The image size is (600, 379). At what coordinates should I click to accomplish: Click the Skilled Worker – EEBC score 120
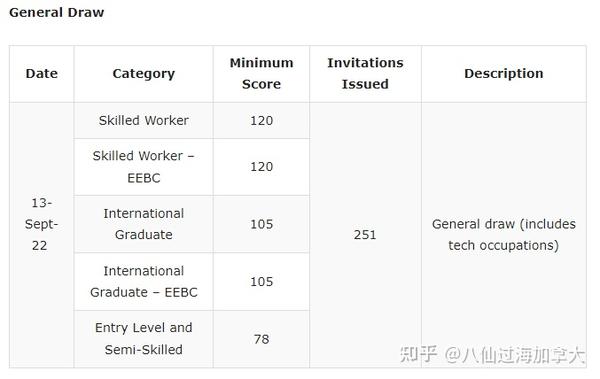point(261,167)
